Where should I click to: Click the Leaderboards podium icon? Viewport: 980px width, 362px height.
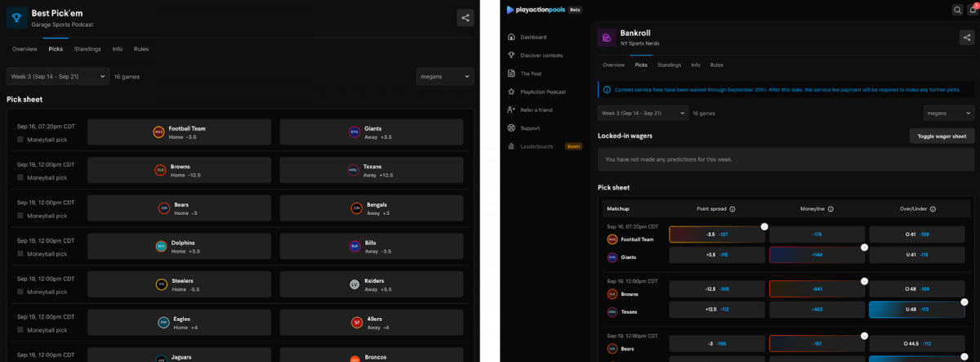(511, 146)
